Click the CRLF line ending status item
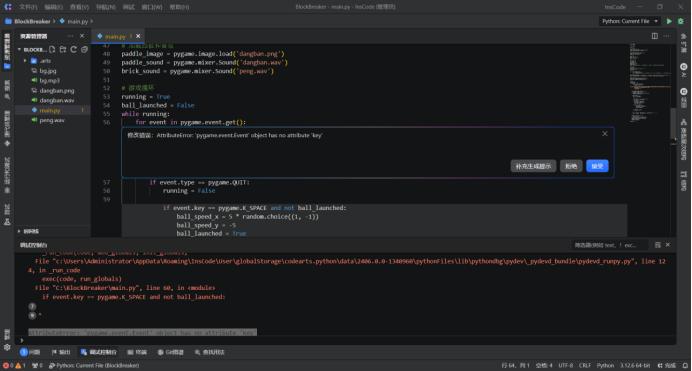 coord(585,365)
